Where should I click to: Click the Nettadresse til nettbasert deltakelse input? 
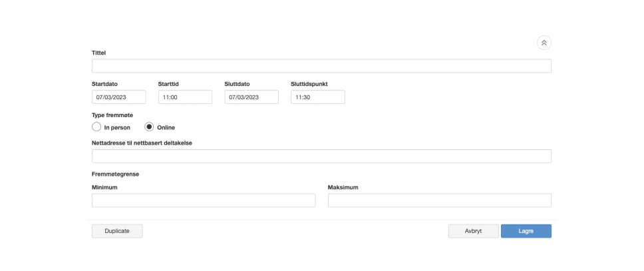click(x=321, y=156)
